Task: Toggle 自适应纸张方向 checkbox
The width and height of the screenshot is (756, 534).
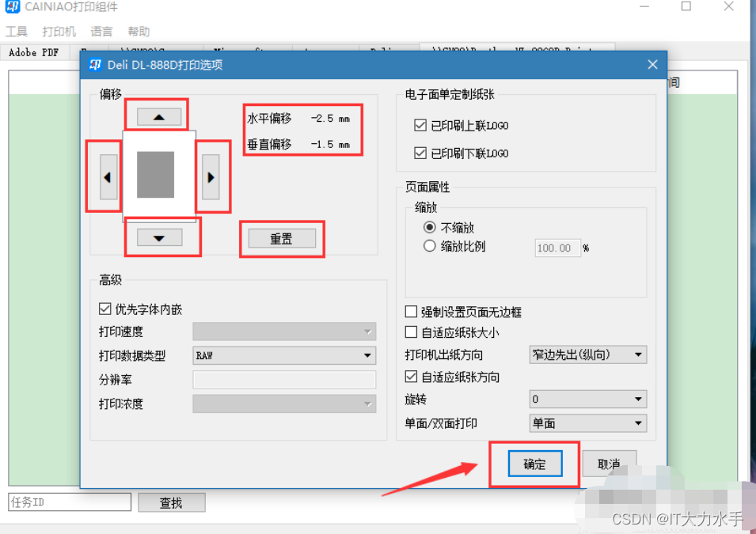Action: tap(411, 377)
